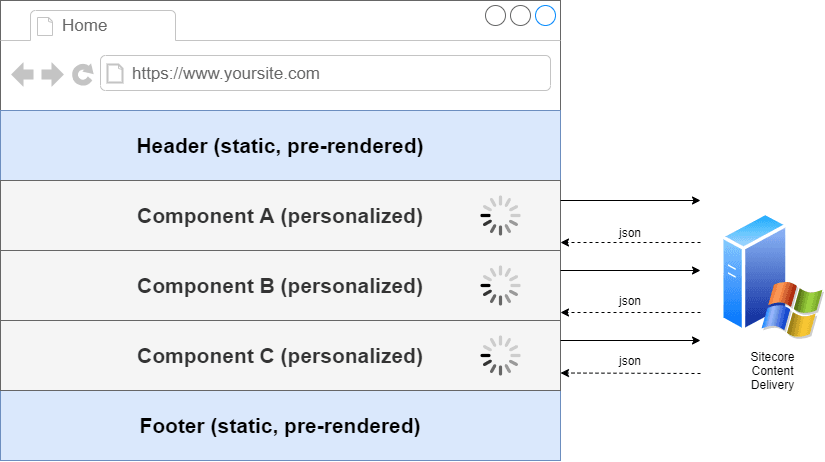Click the page icon on Home tab

(x=45, y=26)
